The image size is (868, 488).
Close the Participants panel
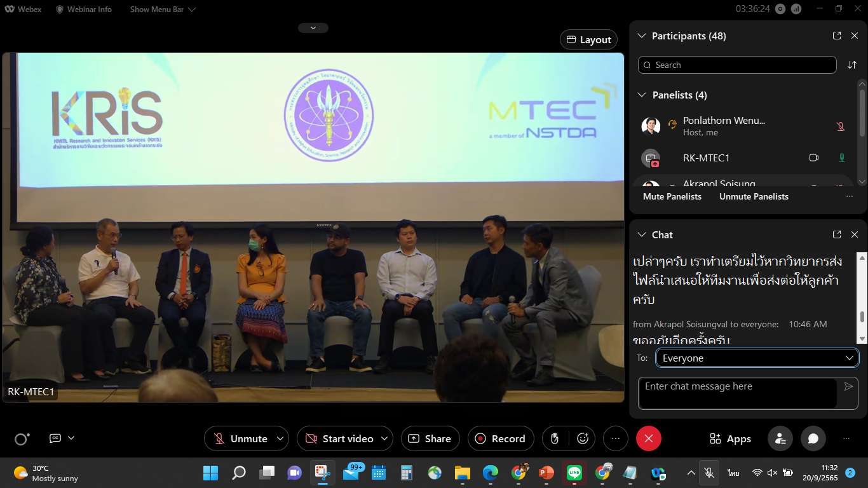coord(855,36)
